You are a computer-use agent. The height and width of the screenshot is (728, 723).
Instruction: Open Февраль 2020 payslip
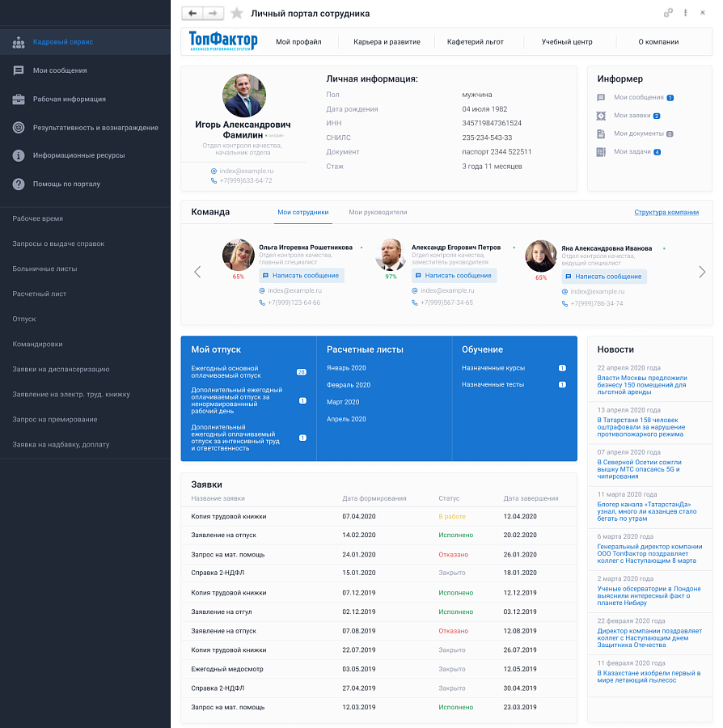pos(349,385)
